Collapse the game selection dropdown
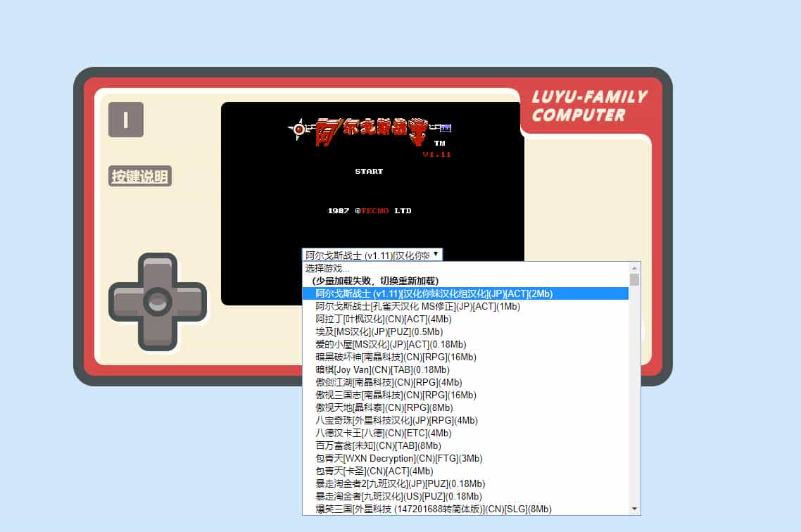Viewport: 801px width, 532px height. [x=372, y=255]
